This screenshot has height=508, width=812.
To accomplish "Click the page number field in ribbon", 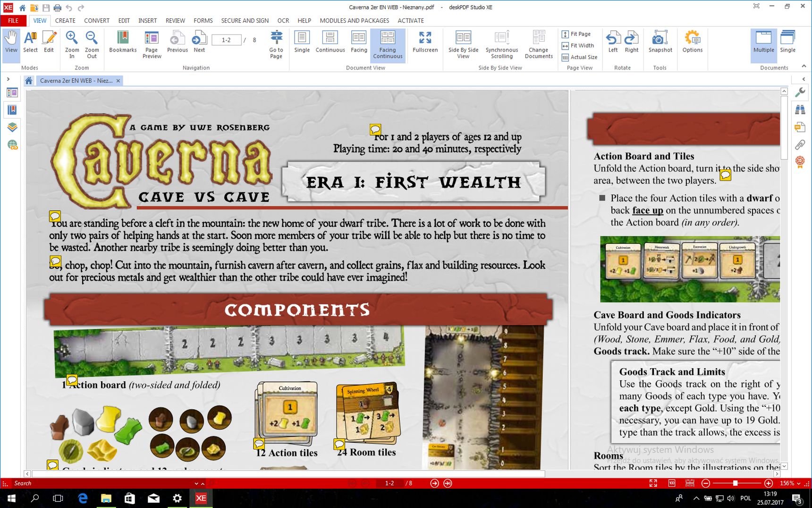I will coord(227,40).
